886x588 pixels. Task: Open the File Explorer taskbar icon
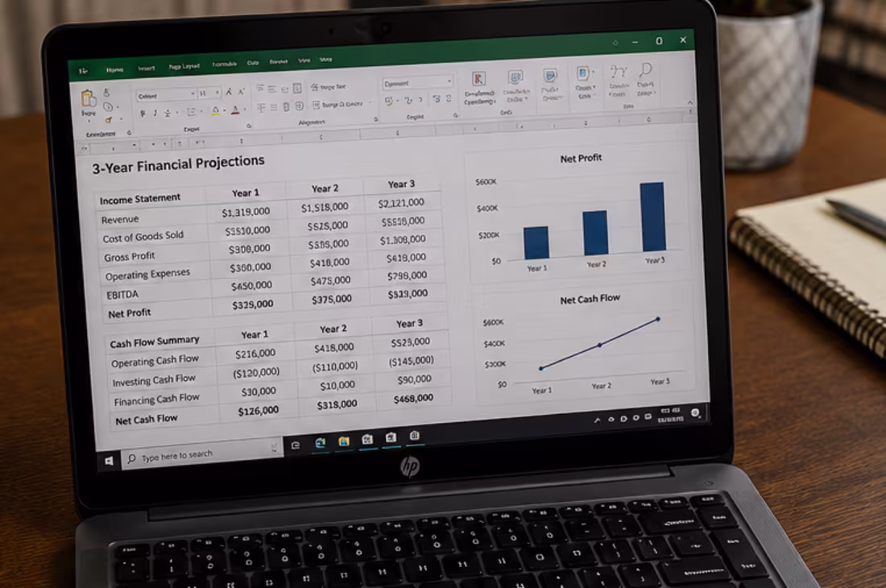pos(344,441)
